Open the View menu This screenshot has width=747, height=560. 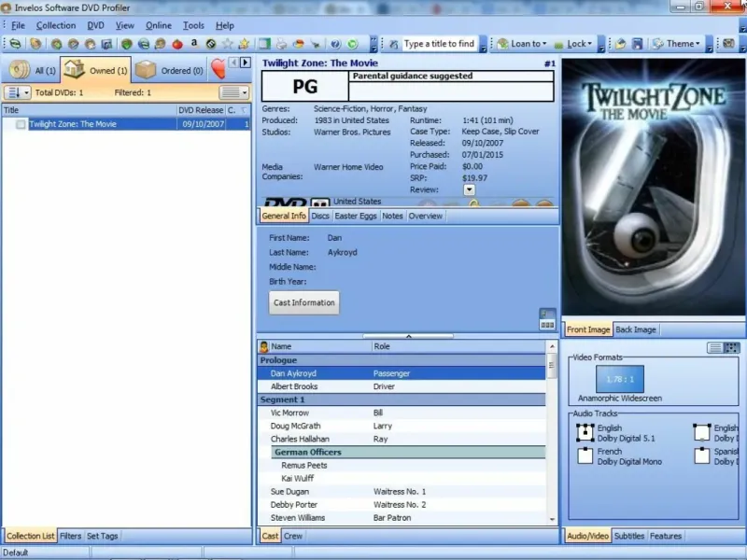[125, 26]
